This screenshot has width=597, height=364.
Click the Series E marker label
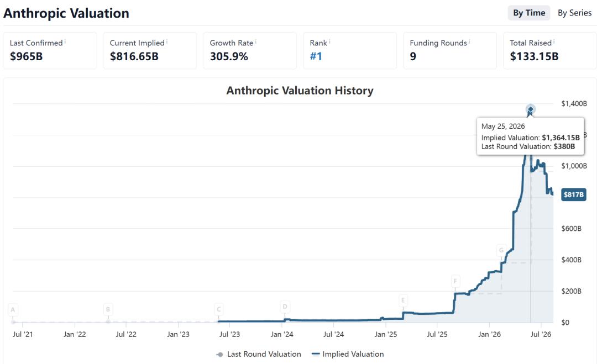coord(403,300)
